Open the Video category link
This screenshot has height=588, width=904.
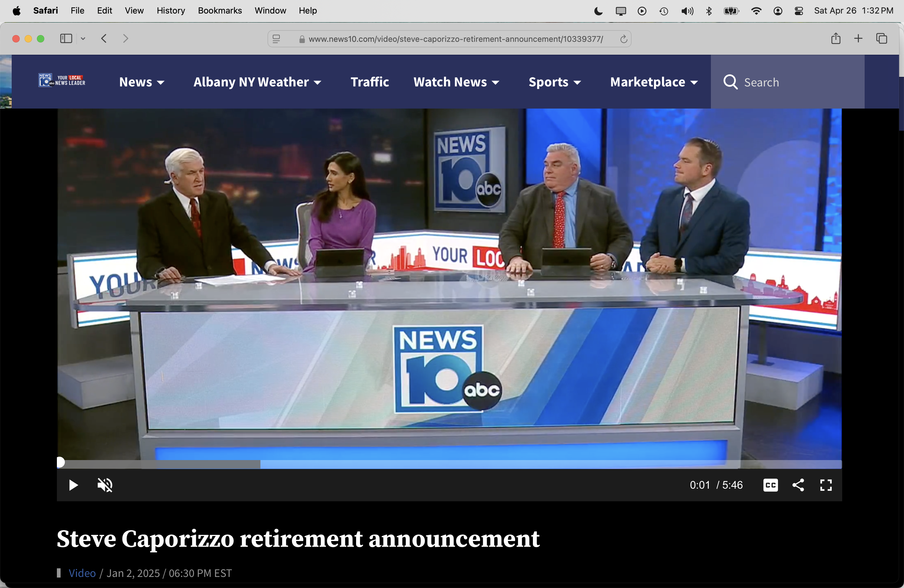(x=82, y=573)
